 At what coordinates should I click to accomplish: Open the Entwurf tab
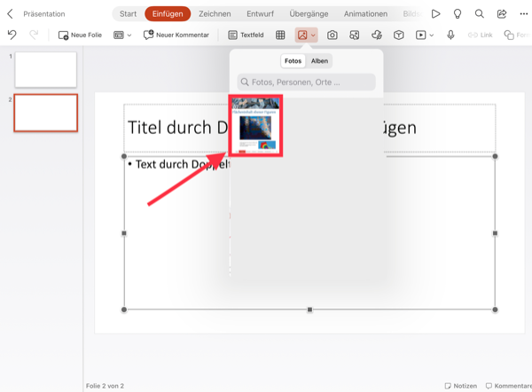tap(260, 14)
